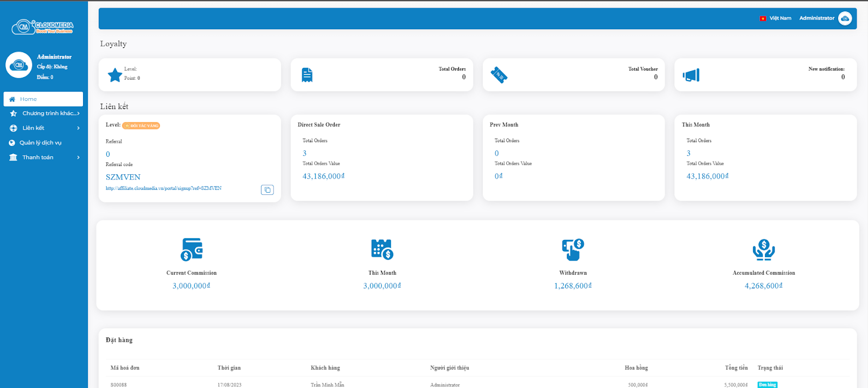This screenshot has height=388, width=868.
Task: Click the Total Orders document icon
Action: [x=307, y=75]
